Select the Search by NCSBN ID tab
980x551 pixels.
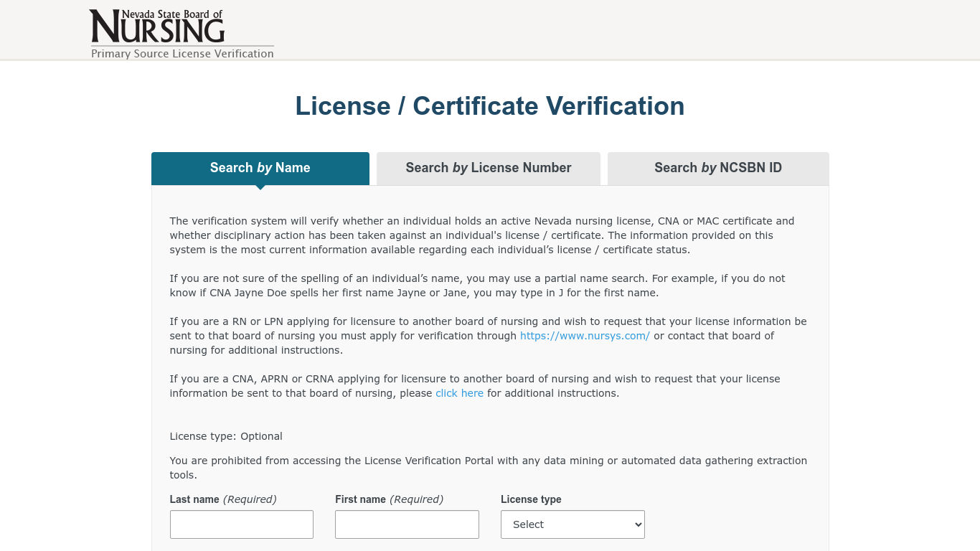[x=718, y=169]
